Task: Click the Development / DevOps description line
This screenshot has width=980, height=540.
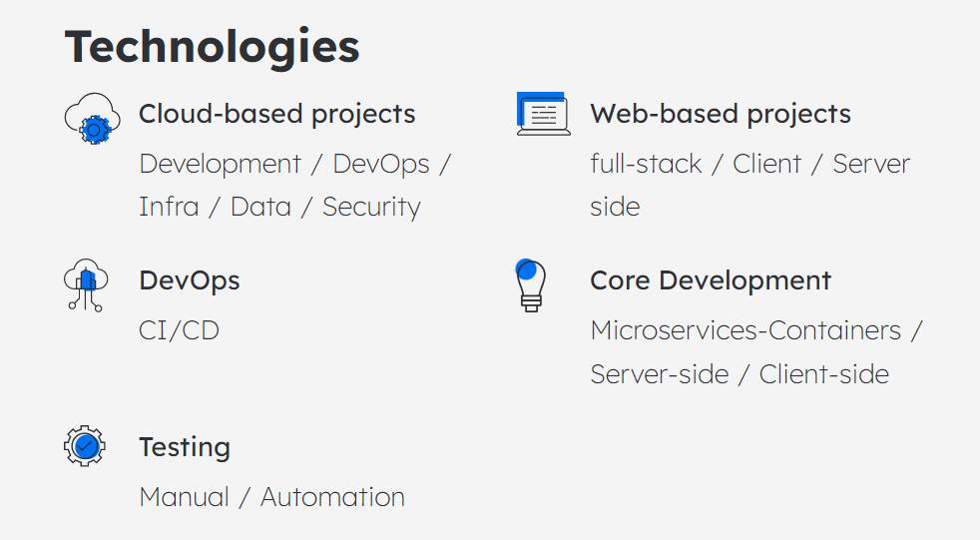Action: (295, 165)
